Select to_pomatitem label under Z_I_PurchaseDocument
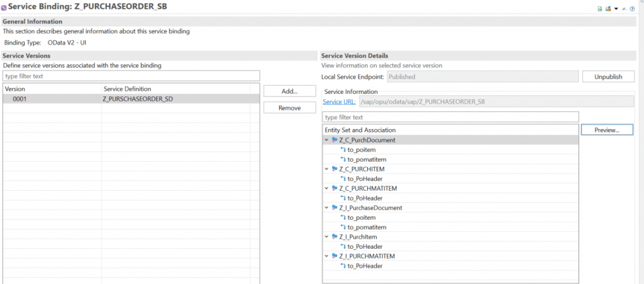Screen dimensions: 644x284 (x=367, y=227)
